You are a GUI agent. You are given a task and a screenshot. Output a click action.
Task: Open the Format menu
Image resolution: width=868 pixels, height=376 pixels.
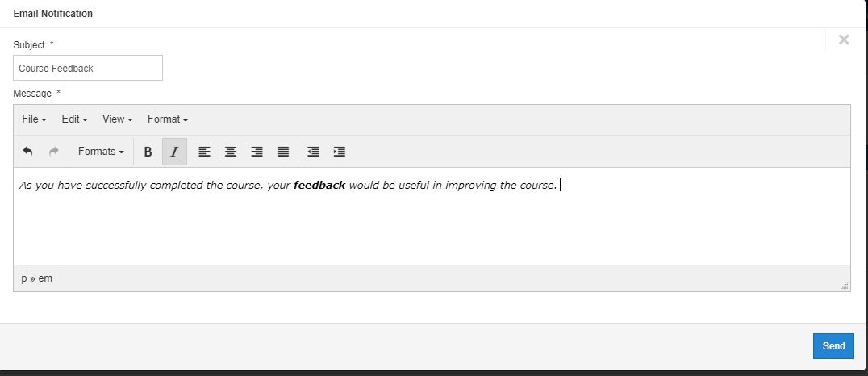tap(168, 119)
